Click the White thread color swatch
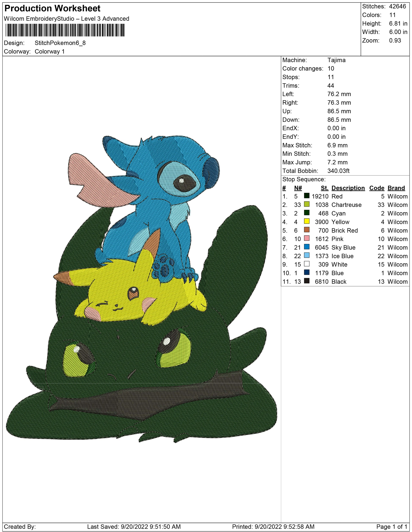Image resolution: width=412 pixels, height=532 pixels. click(307, 264)
